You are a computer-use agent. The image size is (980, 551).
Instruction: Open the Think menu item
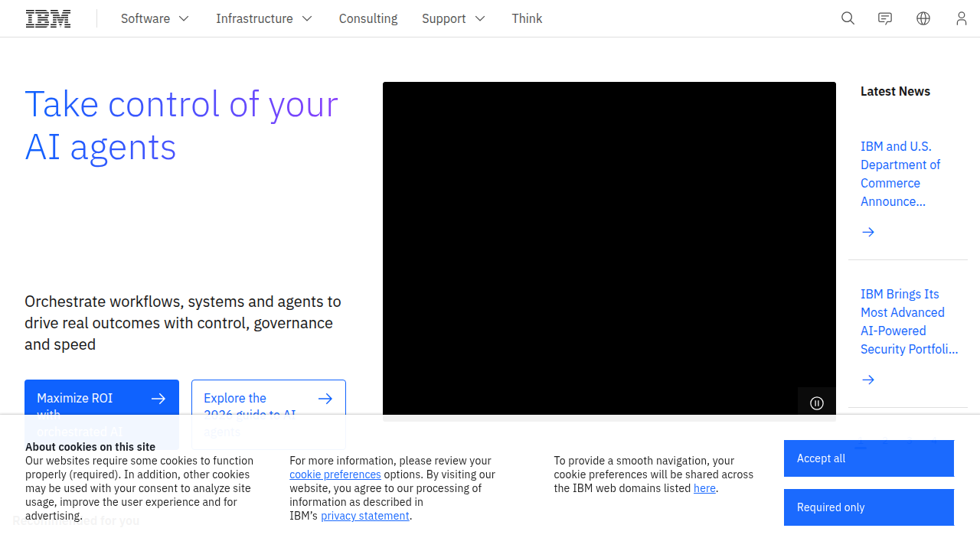pyautogui.click(x=527, y=18)
